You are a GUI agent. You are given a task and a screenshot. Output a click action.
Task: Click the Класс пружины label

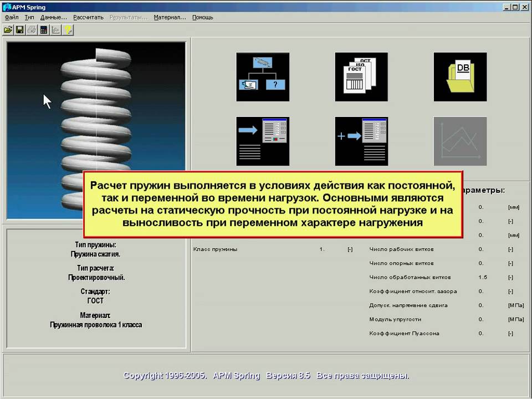coord(215,249)
